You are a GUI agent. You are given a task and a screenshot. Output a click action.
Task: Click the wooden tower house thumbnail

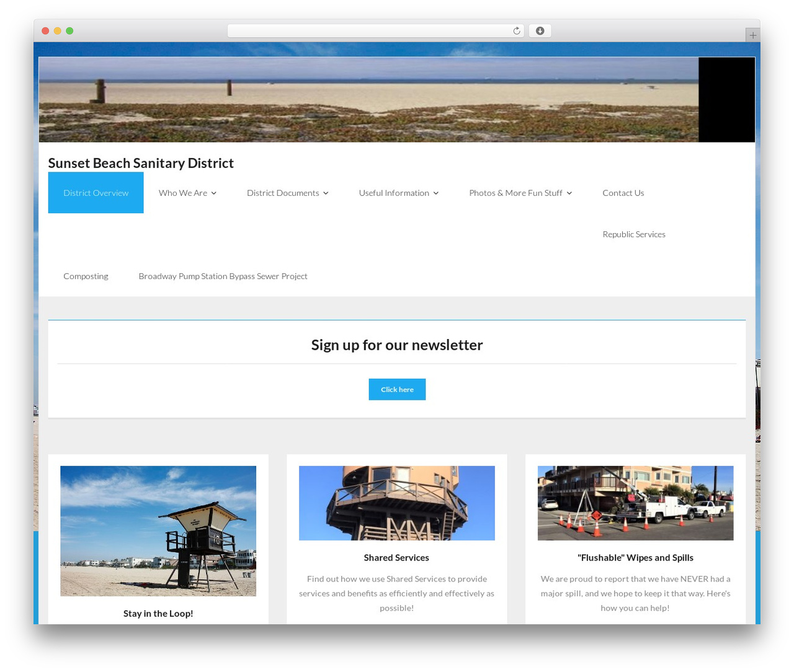(397, 503)
